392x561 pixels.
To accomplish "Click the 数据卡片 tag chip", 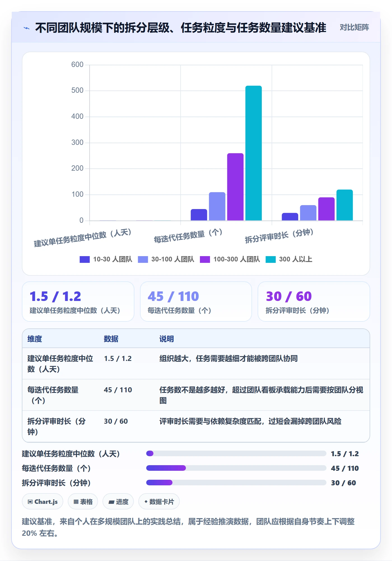I will pyautogui.click(x=159, y=502).
